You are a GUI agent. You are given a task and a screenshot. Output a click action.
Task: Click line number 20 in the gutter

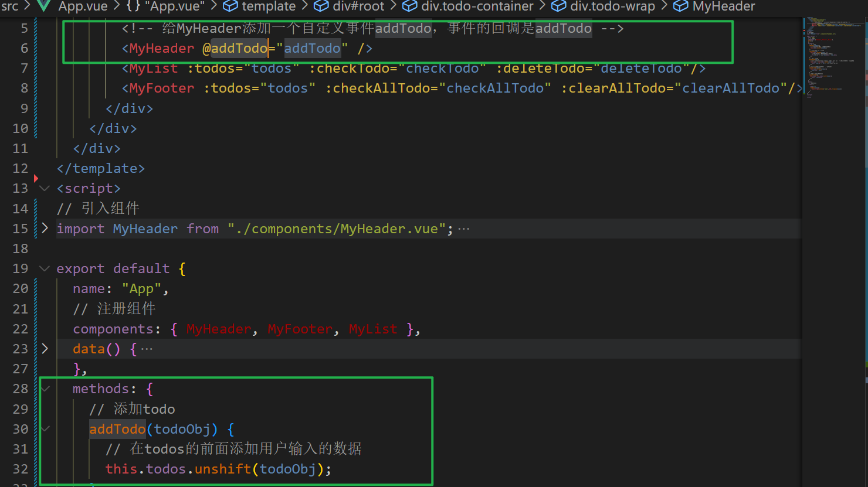click(20, 288)
